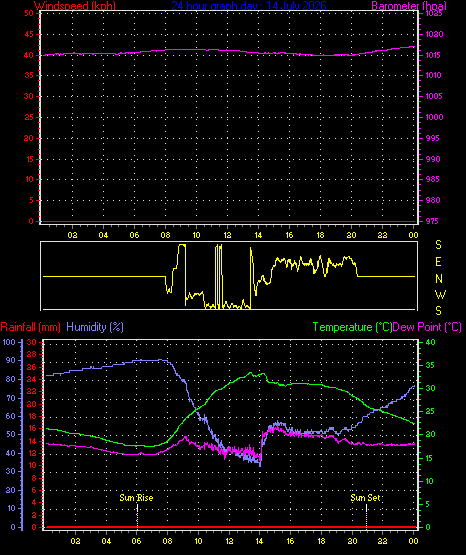Click the 'Sun Rise' label
Image resolution: width=466 pixels, height=555 pixels.
(x=136, y=498)
